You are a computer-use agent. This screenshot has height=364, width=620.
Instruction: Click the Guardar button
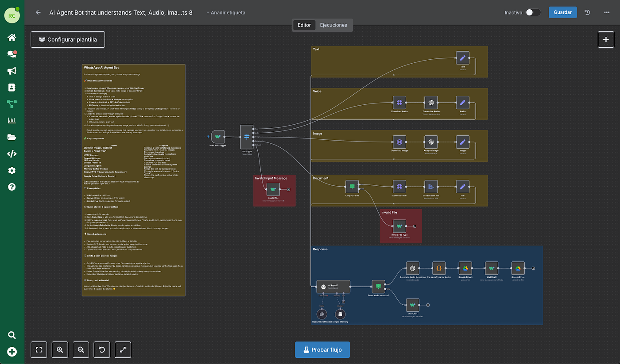(x=562, y=12)
